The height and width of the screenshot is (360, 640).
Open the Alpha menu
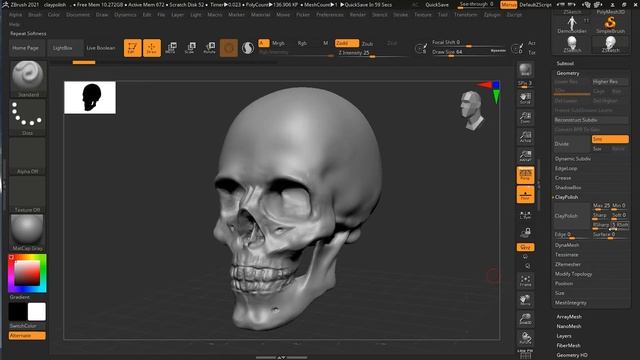point(15,15)
